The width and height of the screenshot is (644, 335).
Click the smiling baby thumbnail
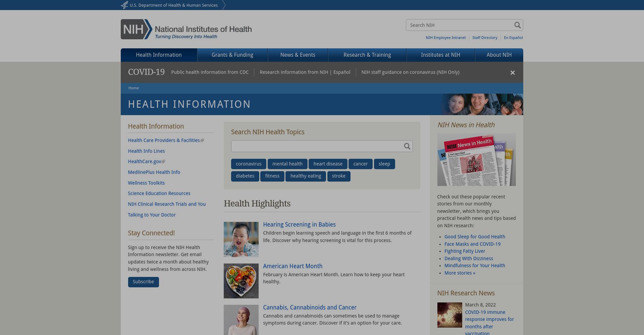[241, 239]
